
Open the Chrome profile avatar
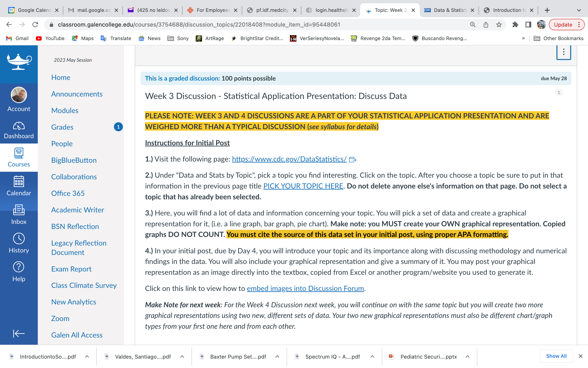click(541, 25)
